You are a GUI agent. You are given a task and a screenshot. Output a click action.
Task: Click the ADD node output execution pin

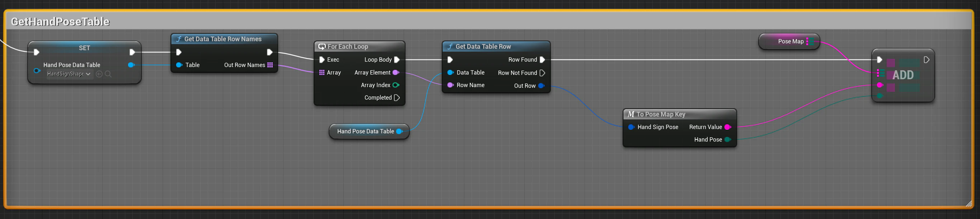coord(927,60)
